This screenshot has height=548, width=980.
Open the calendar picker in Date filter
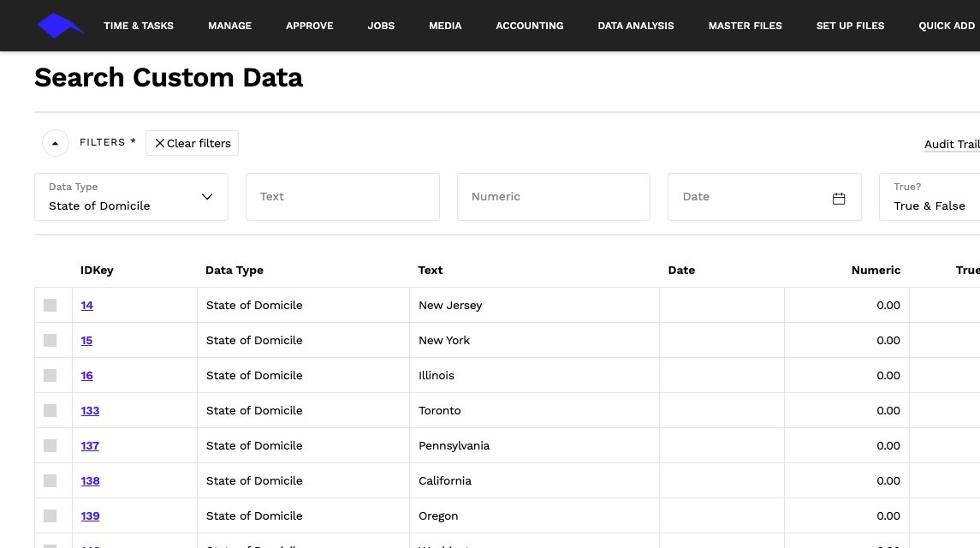(839, 199)
